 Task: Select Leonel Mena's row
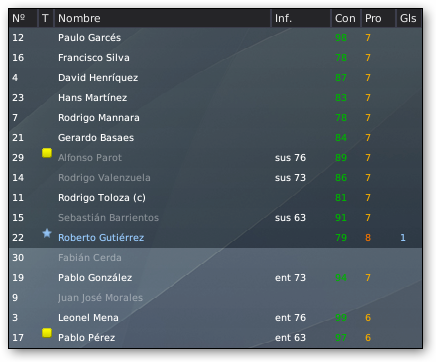point(215,318)
